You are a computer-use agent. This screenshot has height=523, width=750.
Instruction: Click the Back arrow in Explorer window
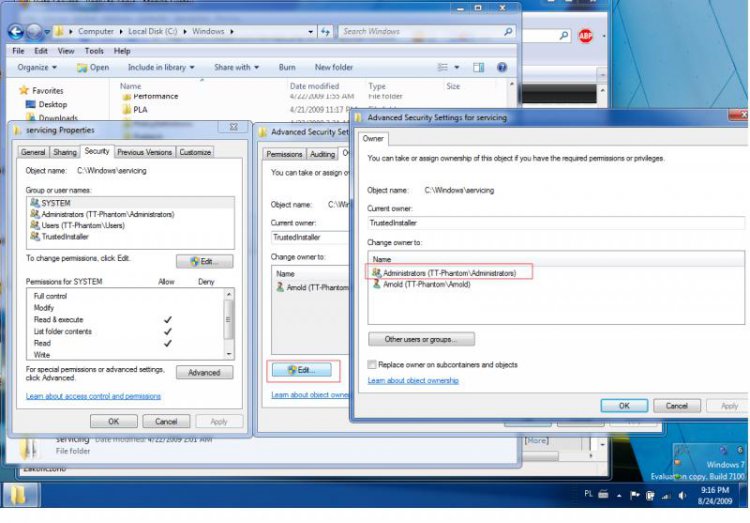point(15,32)
